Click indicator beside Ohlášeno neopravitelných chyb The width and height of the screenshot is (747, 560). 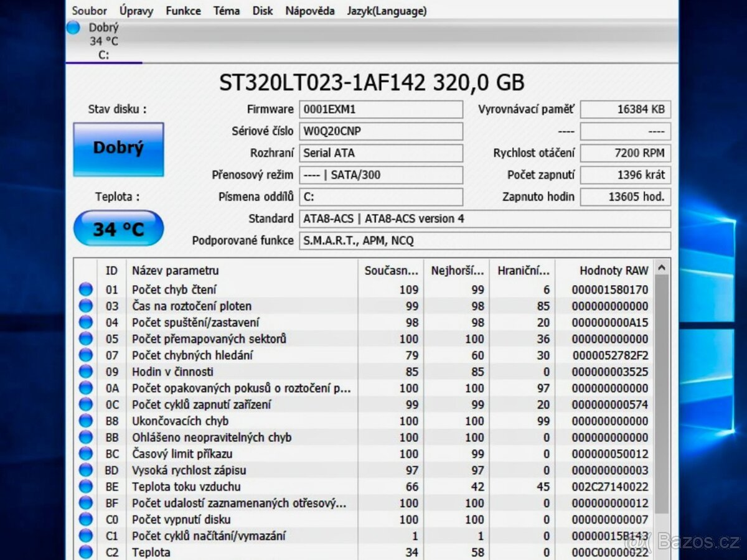click(x=85, y=437)
